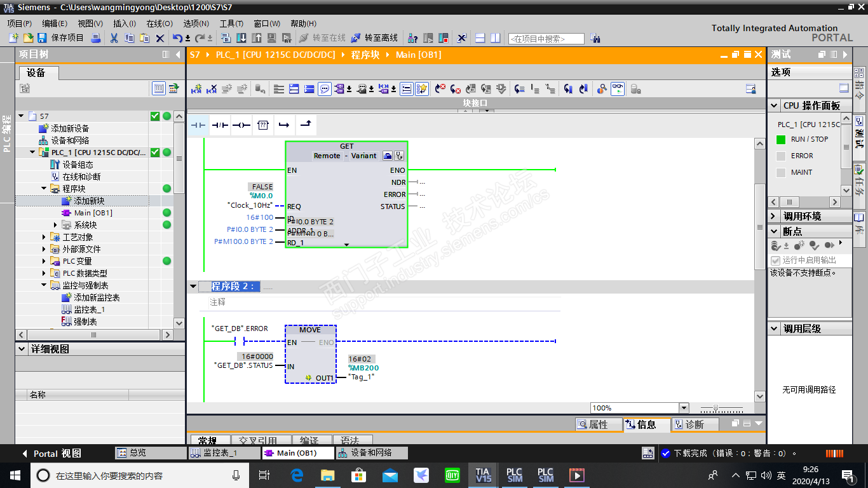Click the copy icon in the toolbar
This screenshot has width=868, height=488.
129,38
